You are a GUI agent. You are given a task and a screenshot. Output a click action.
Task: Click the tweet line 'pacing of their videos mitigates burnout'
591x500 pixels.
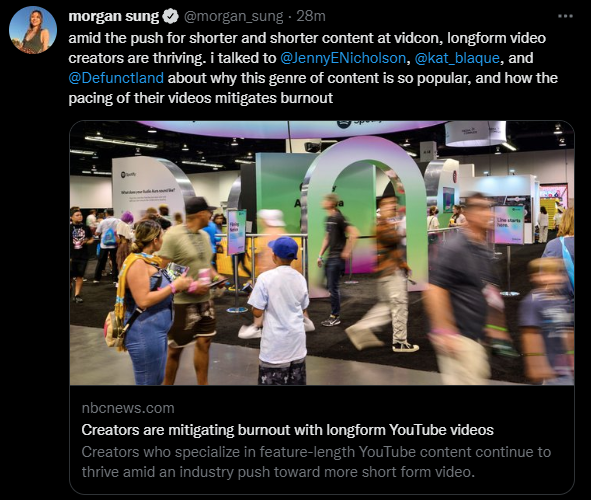(x=201, y=98)
